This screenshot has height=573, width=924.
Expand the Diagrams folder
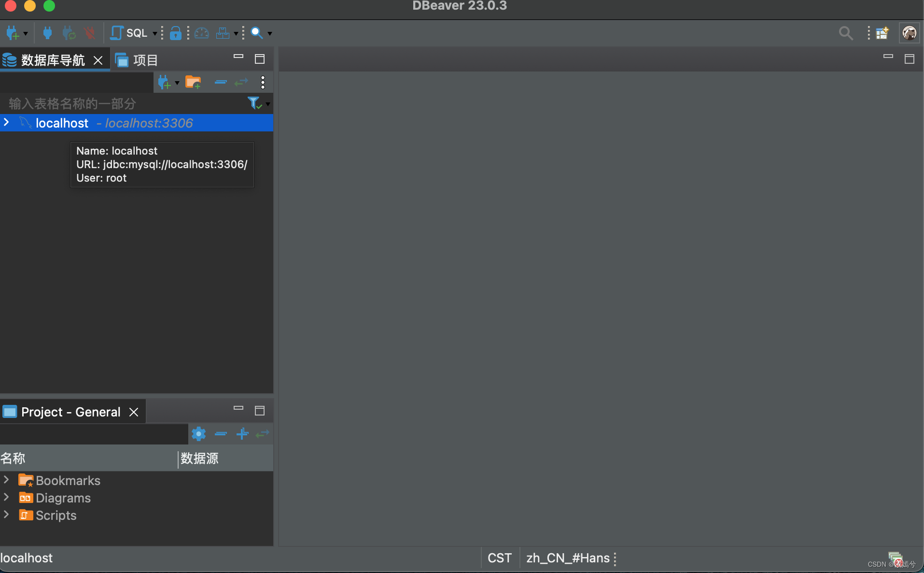pyautogui.click(x=6, y=497)
